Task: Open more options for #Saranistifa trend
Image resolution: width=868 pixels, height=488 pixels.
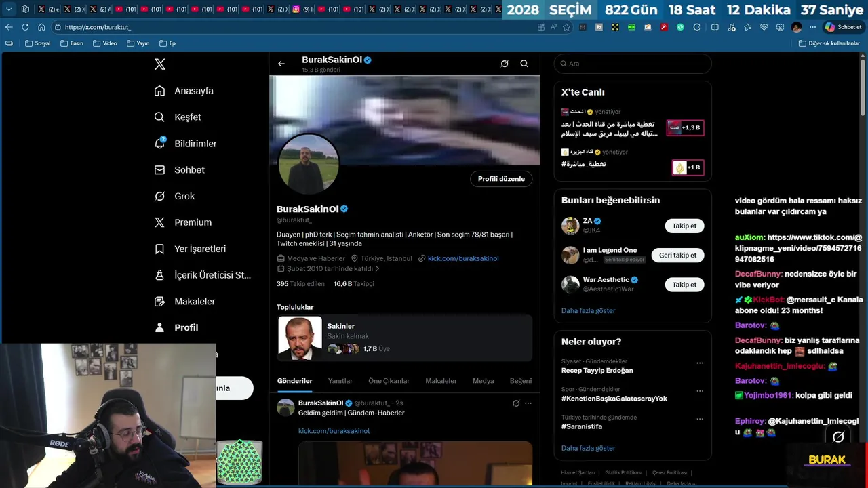Action: coord(700,419)
